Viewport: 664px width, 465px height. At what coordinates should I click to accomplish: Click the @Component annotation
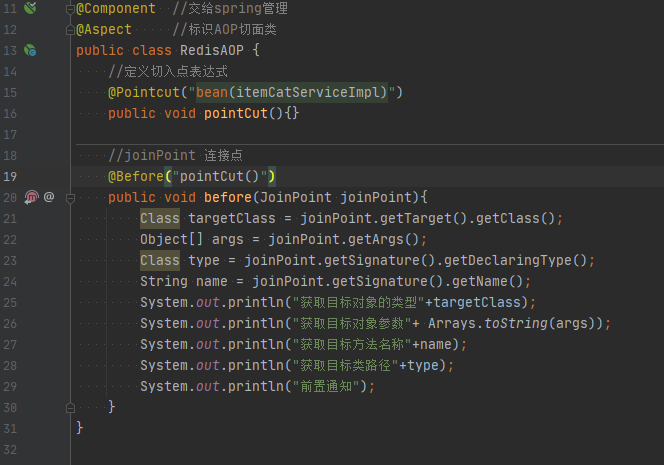pos(116,8)
